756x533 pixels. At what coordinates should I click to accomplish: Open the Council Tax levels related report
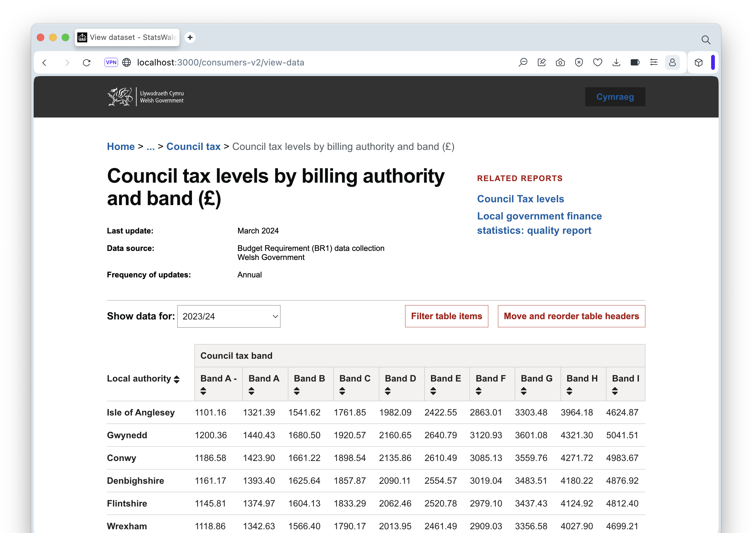(x=520, y=199)
